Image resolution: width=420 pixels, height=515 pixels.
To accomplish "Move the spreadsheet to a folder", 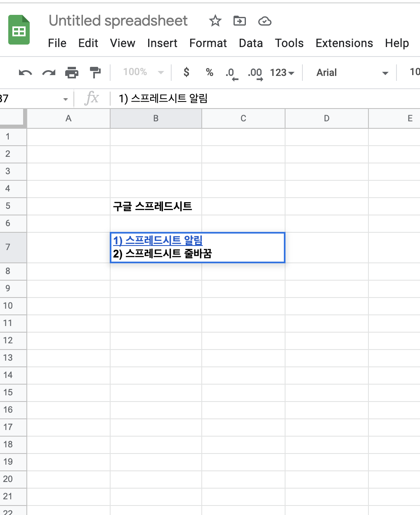I will [x=239, y=21].
